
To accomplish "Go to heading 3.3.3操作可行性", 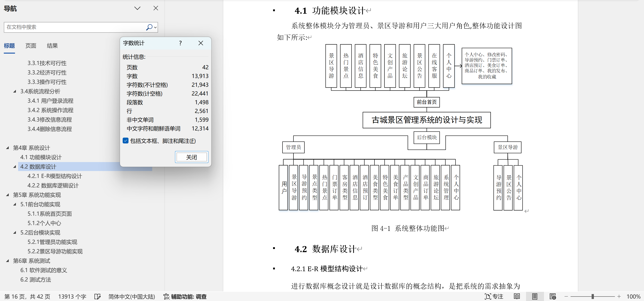I will pyautogui.click(x=47, y=82).
